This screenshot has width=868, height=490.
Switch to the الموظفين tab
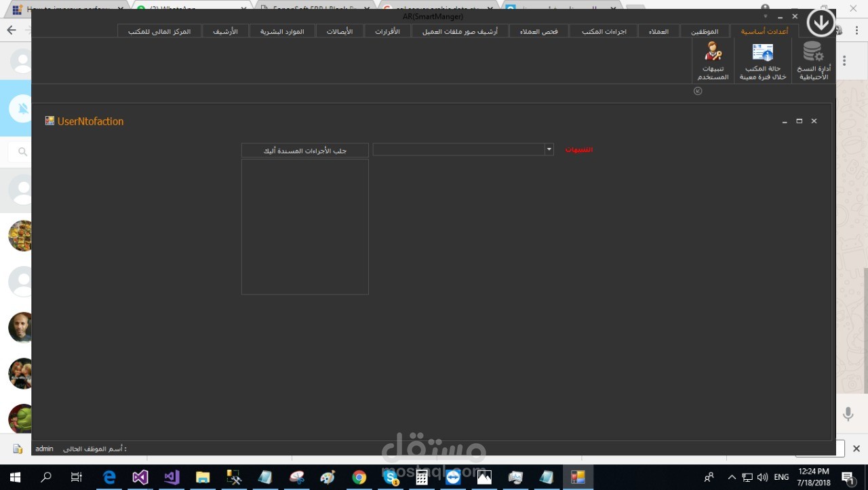[x=705, y=31]
